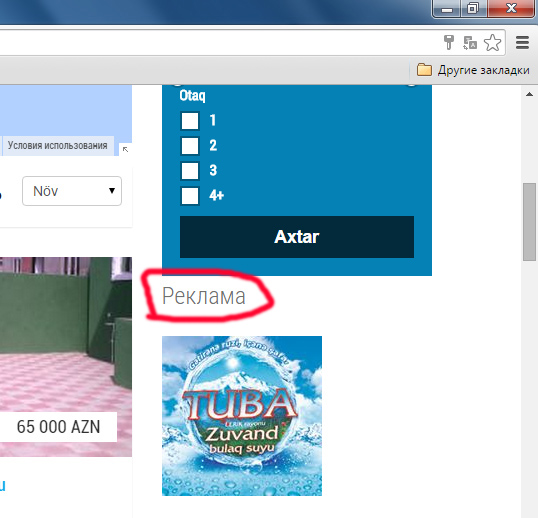Viewport: 538px width, 518px height.
Task: Open the 65 000 AZN property photo
Action: click(66, 357)
